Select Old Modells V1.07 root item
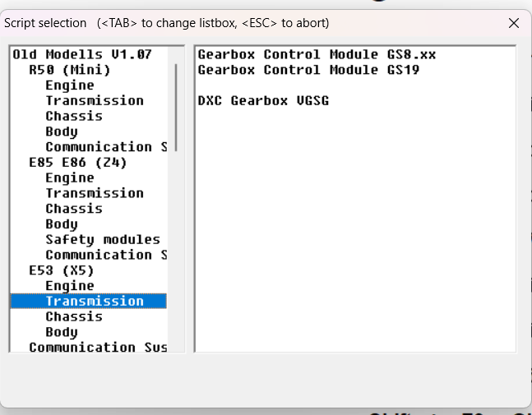This screenshot has width=532, height=415. pyautogui.click(x=82, y=54)
